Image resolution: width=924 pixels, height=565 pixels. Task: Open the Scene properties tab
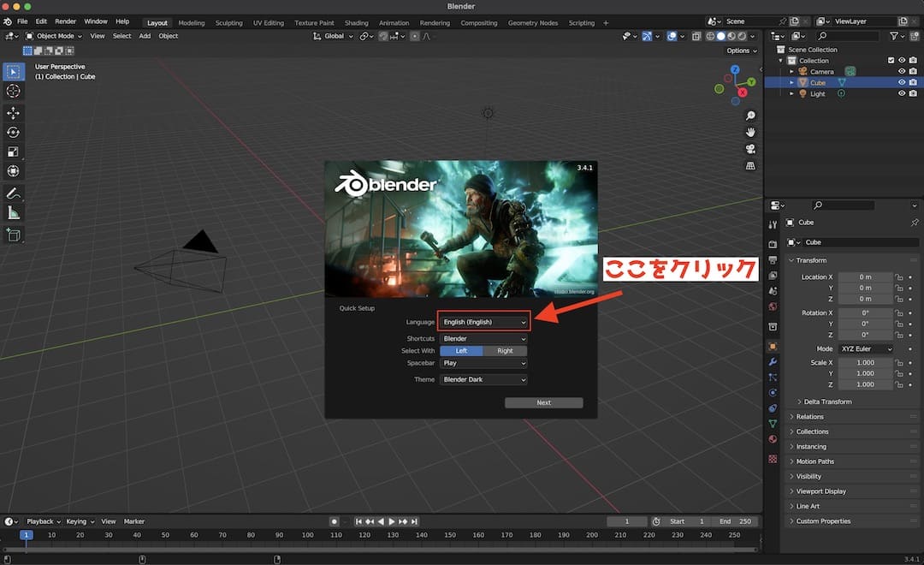click(x=773, y=291)
